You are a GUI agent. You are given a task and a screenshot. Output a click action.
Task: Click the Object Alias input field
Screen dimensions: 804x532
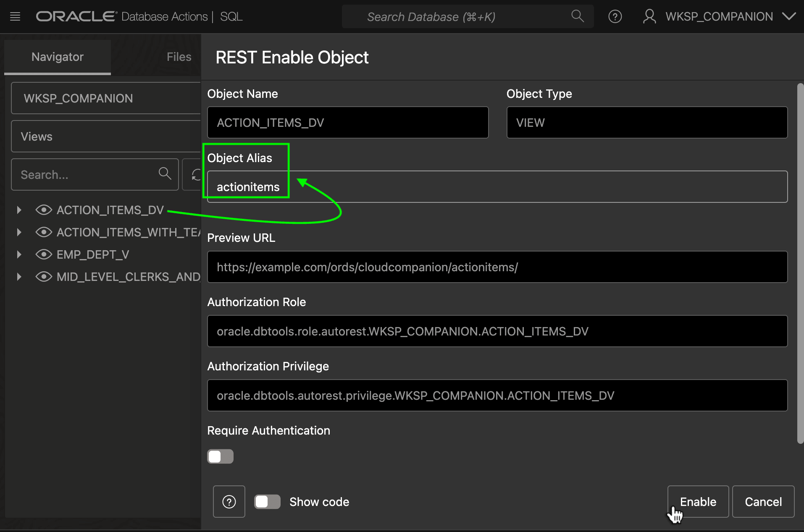pos(497,187)
